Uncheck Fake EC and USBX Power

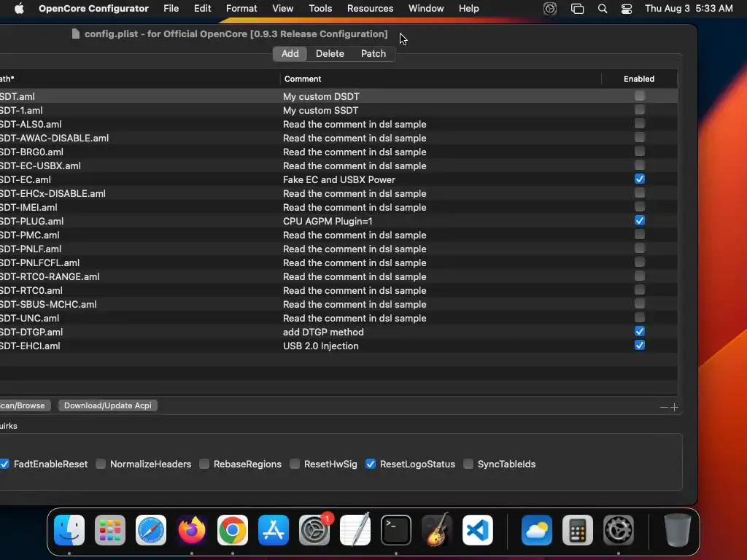pos(639,179)
